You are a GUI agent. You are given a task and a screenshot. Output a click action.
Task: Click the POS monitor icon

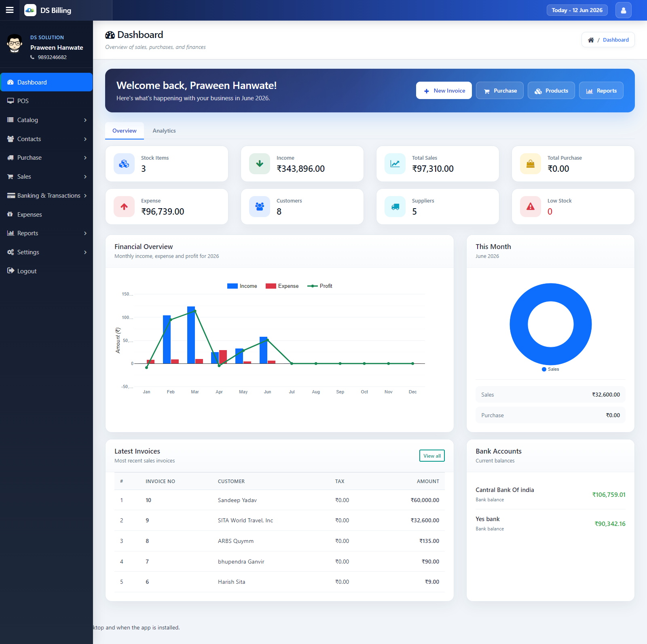point(11,101)
